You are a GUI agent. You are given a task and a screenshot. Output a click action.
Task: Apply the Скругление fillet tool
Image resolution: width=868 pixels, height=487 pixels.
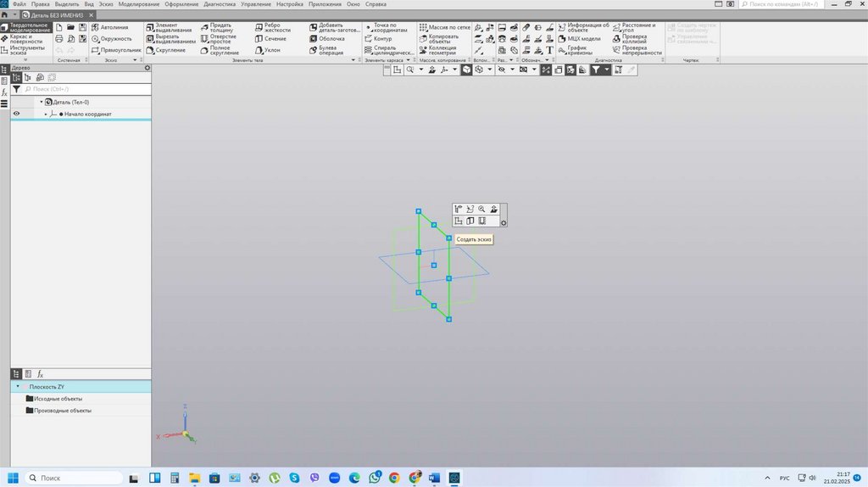[x=165, y=50]
